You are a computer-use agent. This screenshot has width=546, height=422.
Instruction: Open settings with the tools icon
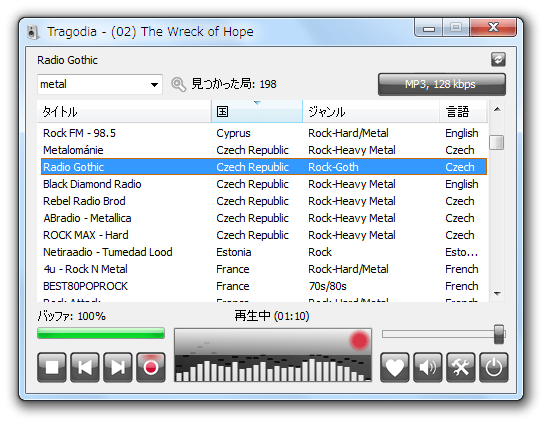pyautogui.click(x=461, y=368)
